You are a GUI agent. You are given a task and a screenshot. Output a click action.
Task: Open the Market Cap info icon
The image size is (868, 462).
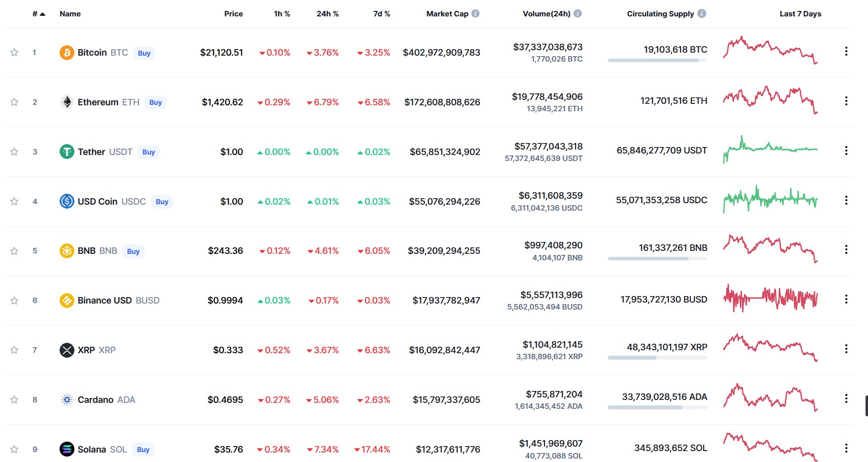pyautogui.click(x=475, y=13)
